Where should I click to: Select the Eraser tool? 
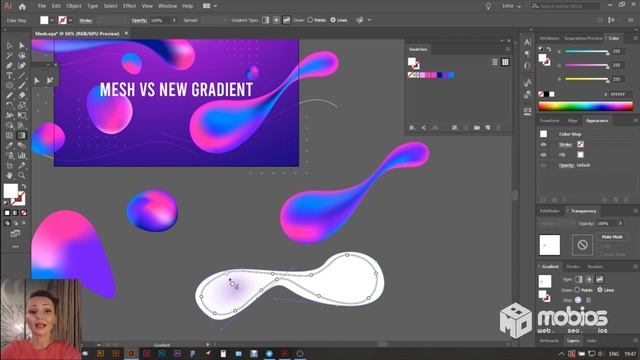(22, 96)
